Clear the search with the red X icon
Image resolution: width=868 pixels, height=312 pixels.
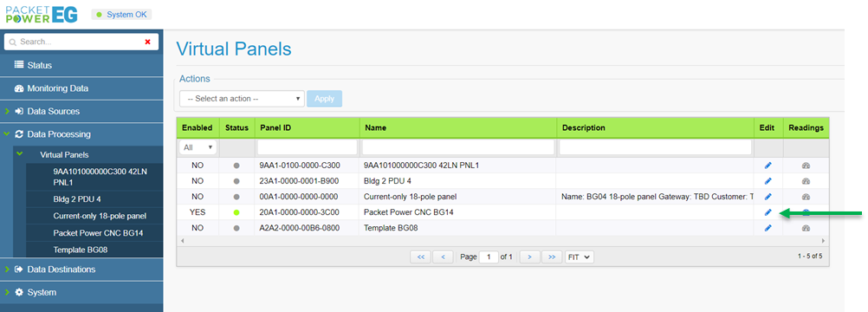point(148,42)
